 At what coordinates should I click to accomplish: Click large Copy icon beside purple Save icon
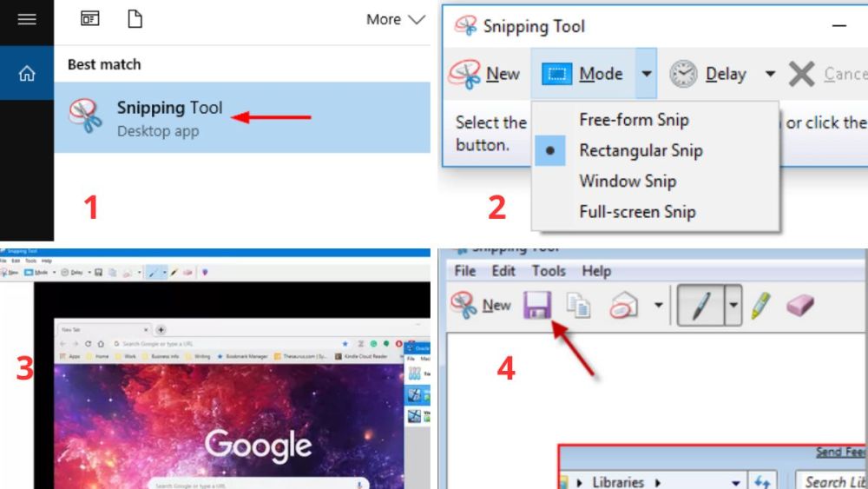pos(578,305)
